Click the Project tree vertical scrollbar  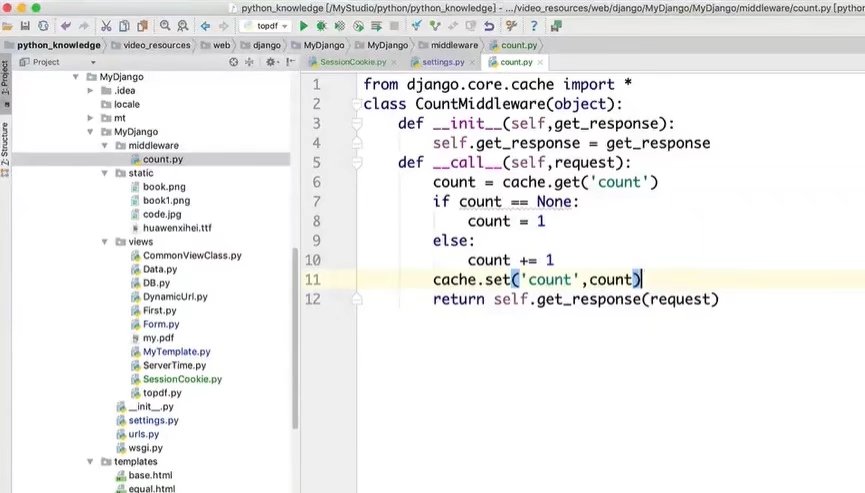point(295,338)
